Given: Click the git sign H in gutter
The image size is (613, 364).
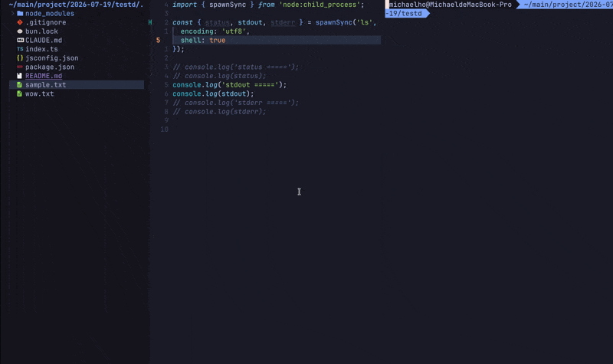Looking at the screenshot, I should tap(150, 22).
